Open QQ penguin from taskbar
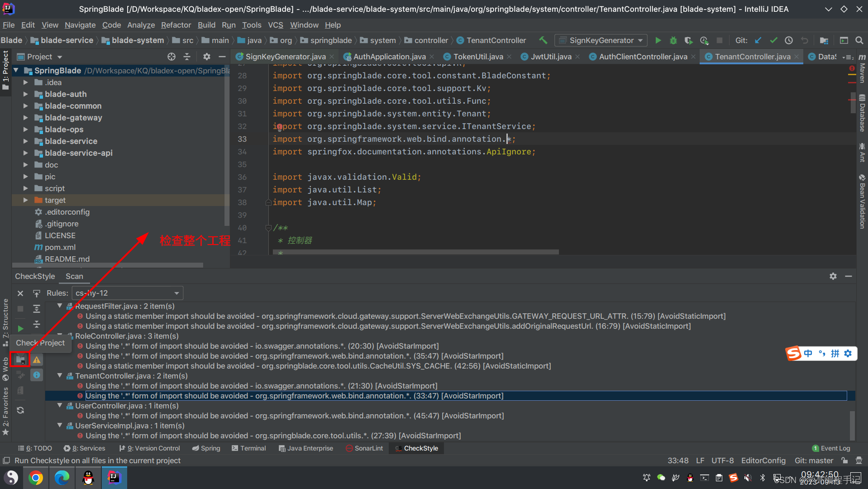 point(88,478)
